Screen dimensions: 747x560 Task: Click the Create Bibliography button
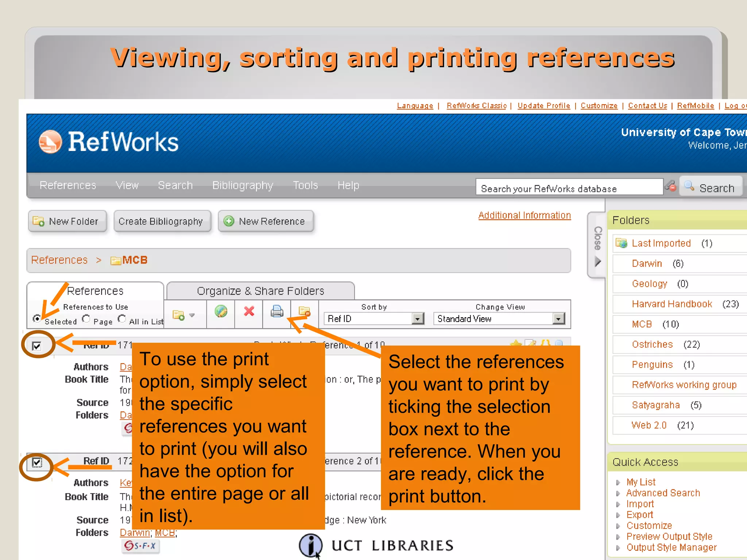(x=162, y=221)
